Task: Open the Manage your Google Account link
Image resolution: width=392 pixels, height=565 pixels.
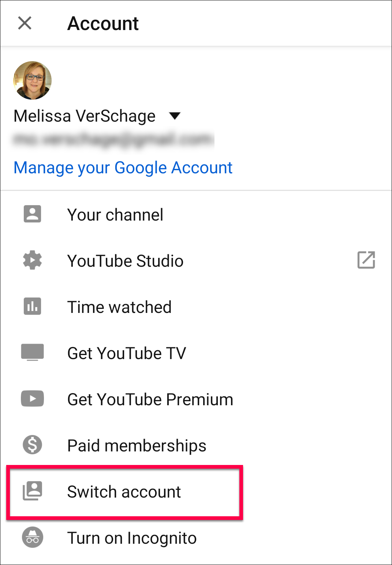Action: pos(123,168)
